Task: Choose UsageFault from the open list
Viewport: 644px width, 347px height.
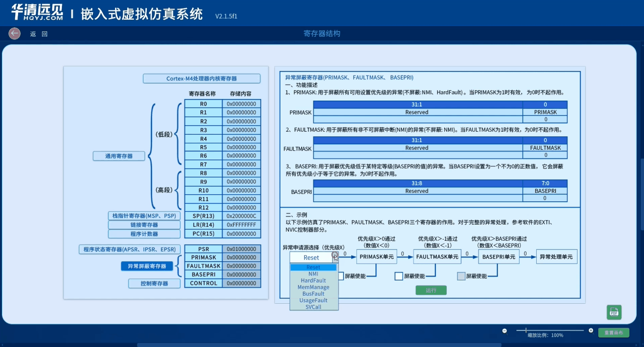Action: click(x=313, y=300)
